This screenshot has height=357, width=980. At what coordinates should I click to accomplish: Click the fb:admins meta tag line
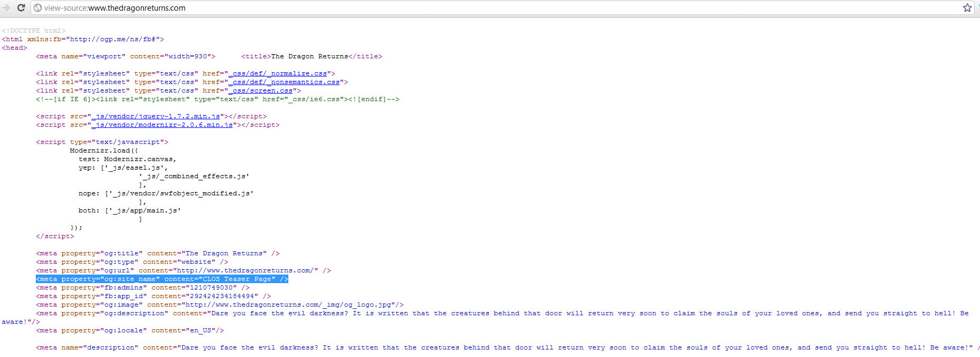coord(143,287)
